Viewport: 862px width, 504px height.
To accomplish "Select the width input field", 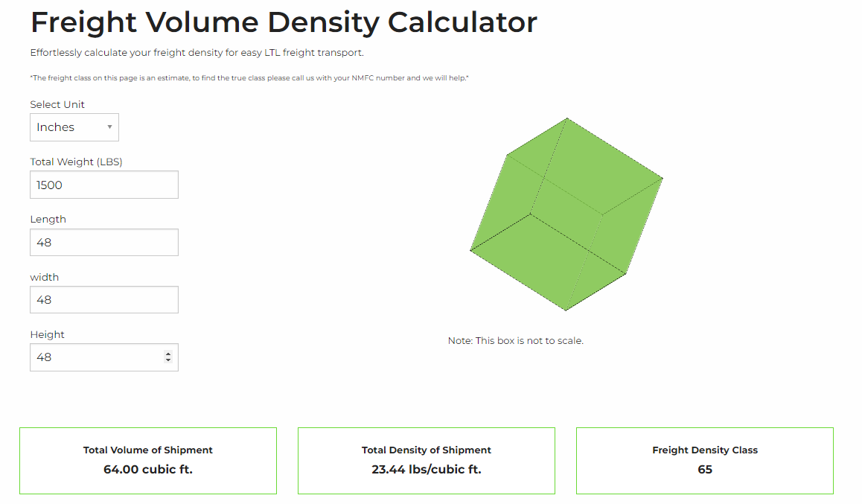I will coord(103,300).
